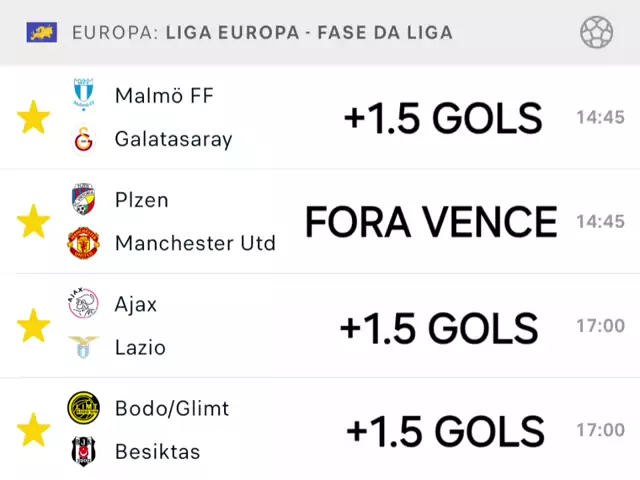Toggle favorite star for Bodo/Glimt match

point(33,430)
